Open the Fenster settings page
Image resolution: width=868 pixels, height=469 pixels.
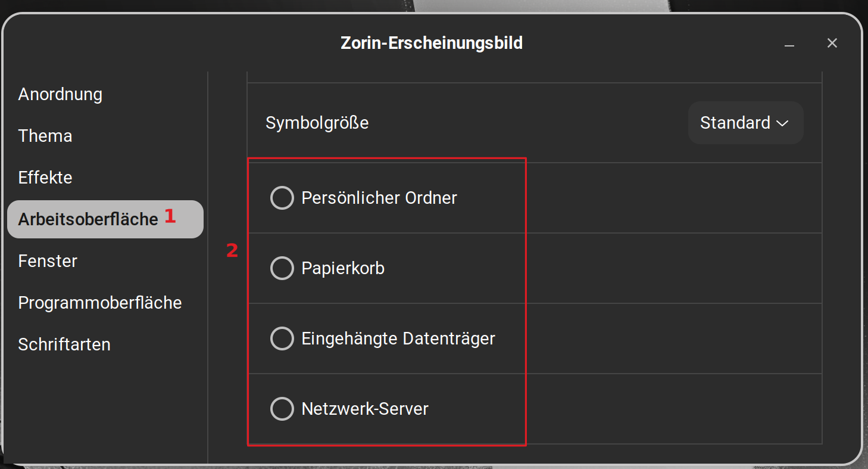pos(48,261)
